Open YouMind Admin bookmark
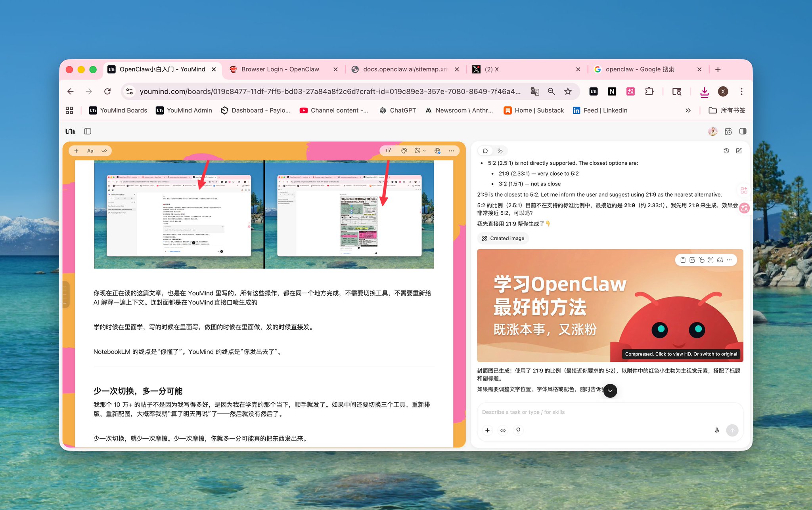Image resolution: width=812 pixels, height=510 pixels. click(x=184, y=111)
